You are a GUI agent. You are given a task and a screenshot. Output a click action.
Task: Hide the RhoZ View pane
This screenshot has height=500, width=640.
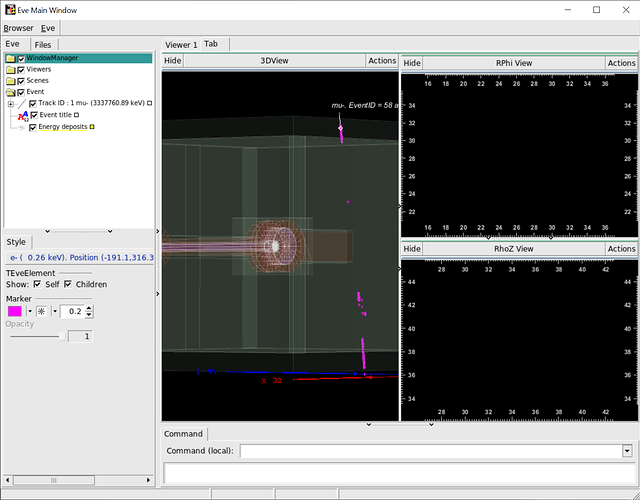412,249
